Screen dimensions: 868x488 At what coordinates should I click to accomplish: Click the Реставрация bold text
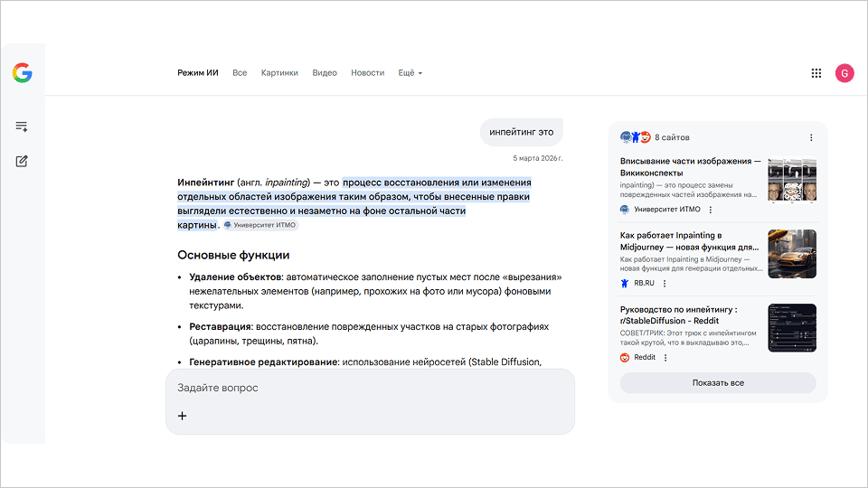point(221,327)
